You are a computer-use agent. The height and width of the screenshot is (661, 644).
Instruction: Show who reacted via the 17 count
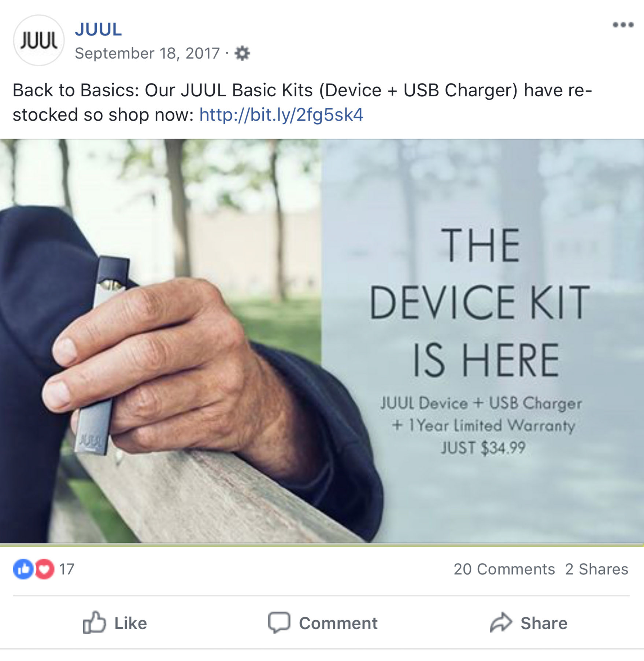point(67,569)
